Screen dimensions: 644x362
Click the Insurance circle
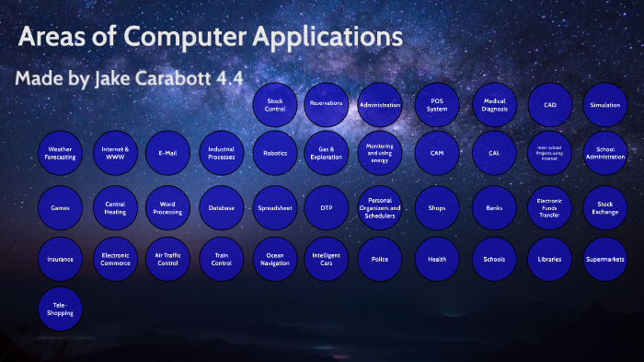60,259
